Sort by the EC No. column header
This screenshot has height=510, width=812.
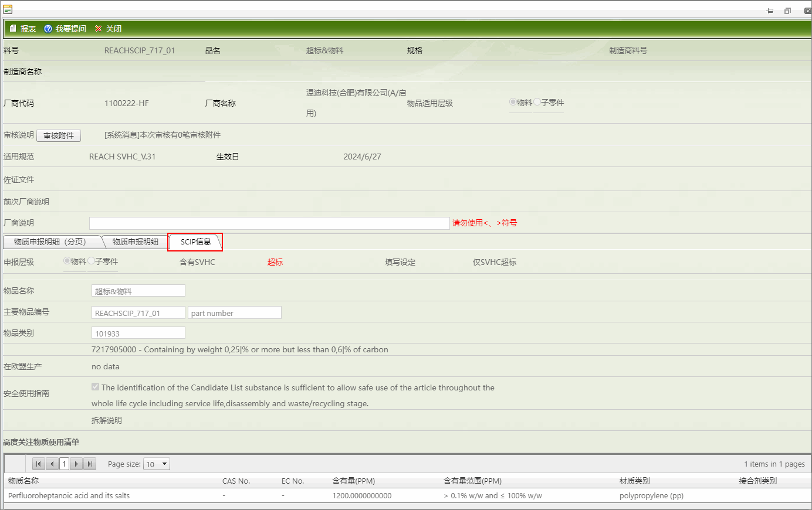pos(293,481)
